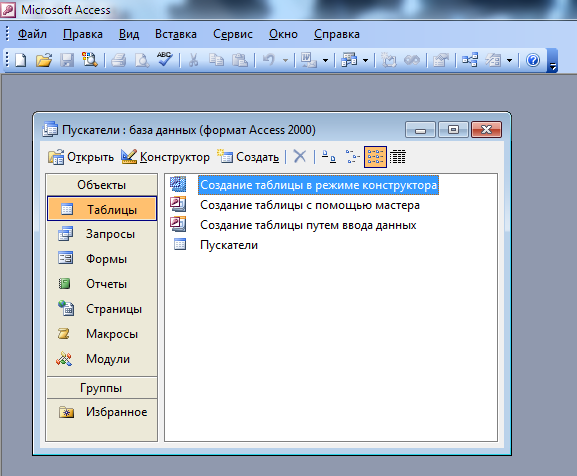Viewport: 577px width, 476px height.
Task: Click the Print toolbar icon
Action: click(118, 60)
